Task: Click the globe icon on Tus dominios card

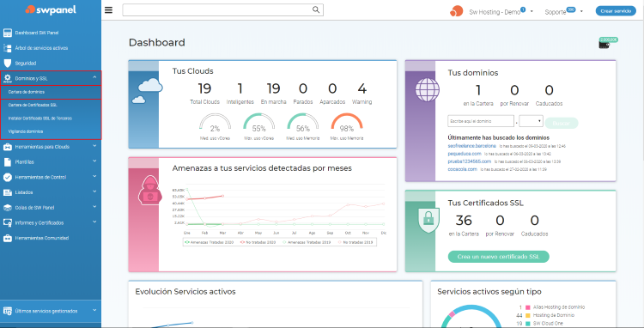Action: (x=428, y=90)
